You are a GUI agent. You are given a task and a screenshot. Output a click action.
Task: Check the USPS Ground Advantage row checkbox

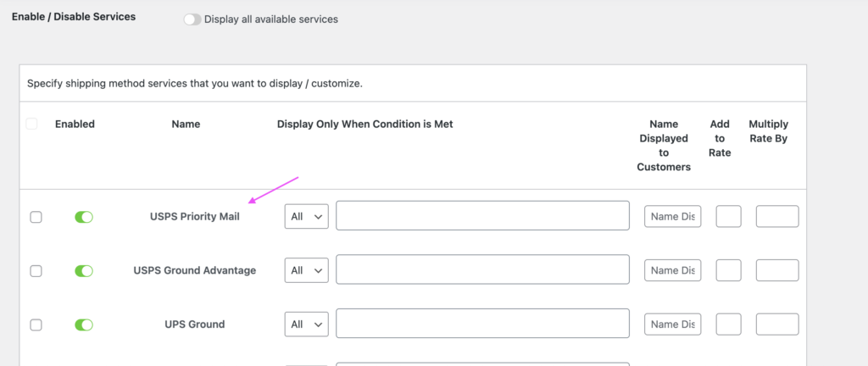[36, 271]
